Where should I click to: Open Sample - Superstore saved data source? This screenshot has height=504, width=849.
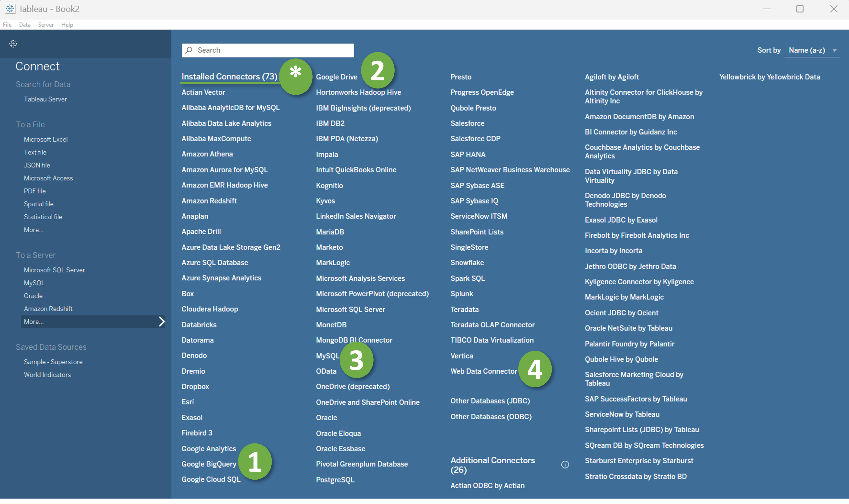53,362
